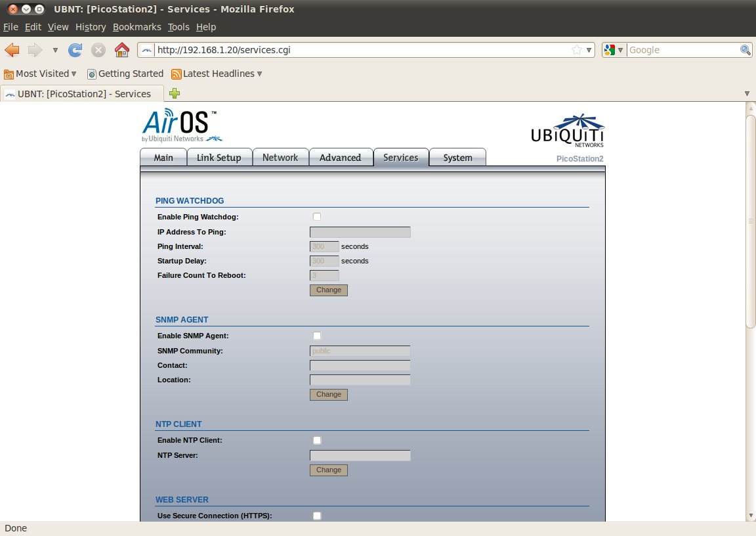This screenshot has height=536, width=756.
Task: Click the Failure Count To Reboot field
Action: (324, 275)
